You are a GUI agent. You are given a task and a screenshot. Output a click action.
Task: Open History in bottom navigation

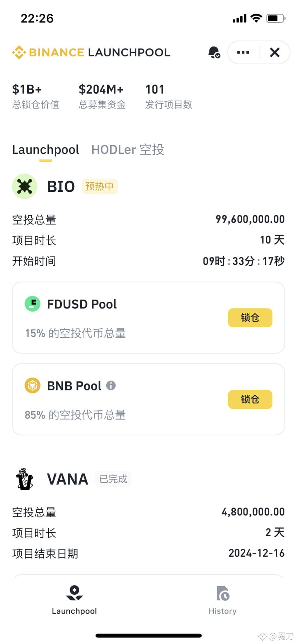coord(222,599)
